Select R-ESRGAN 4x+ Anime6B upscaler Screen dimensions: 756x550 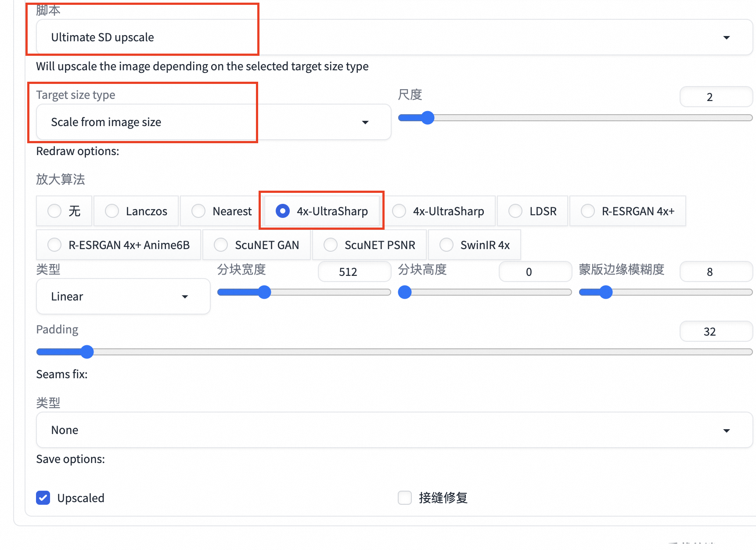pyautogui.click(x=55, y=245)
